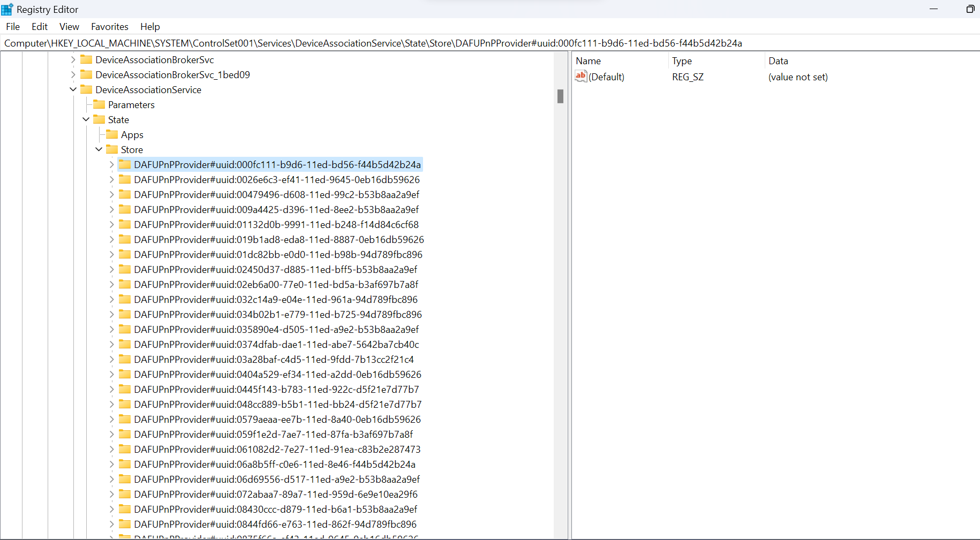The width and height of the screenshot is (980, 540).
Task: Select key uuid:06a8b5ff-c0e6-11ed-8e46-f44b5d42b24a
Action: click(x=275, y=465)
